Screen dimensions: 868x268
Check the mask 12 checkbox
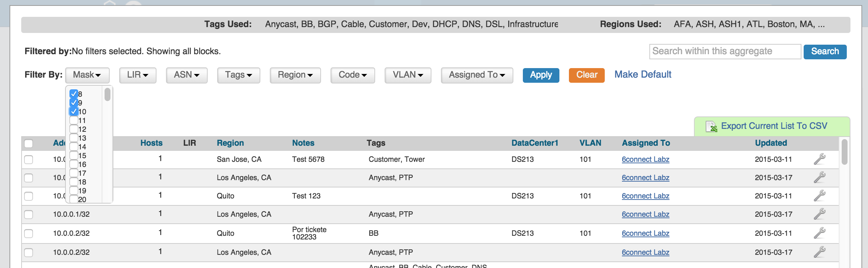(x=74, y=129)
